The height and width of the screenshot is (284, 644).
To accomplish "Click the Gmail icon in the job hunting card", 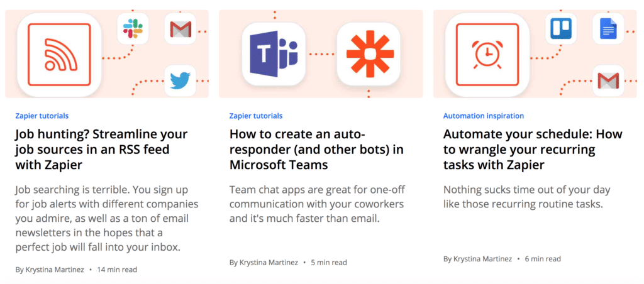I will (x=180, y=28).
